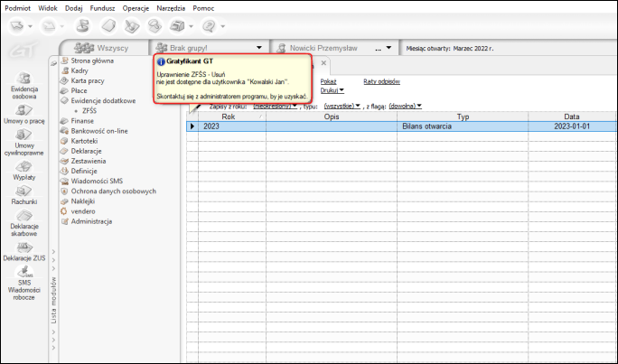Open Deklaracje ZUS sidebar icon
Viewport: 618px width, 364px height.
pos(24,251)
